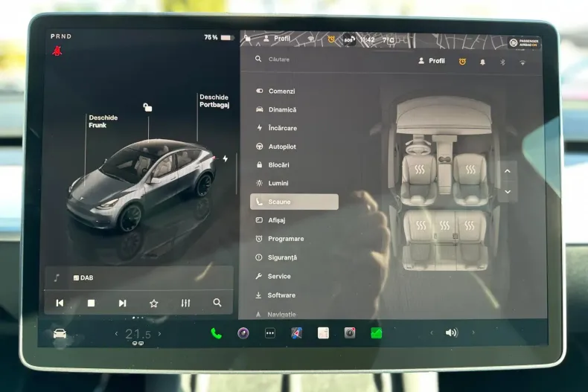This screenshot has width=588, height=392.
Task: Tap the PRND gear indicator
Action: click(x=61, y=36)
